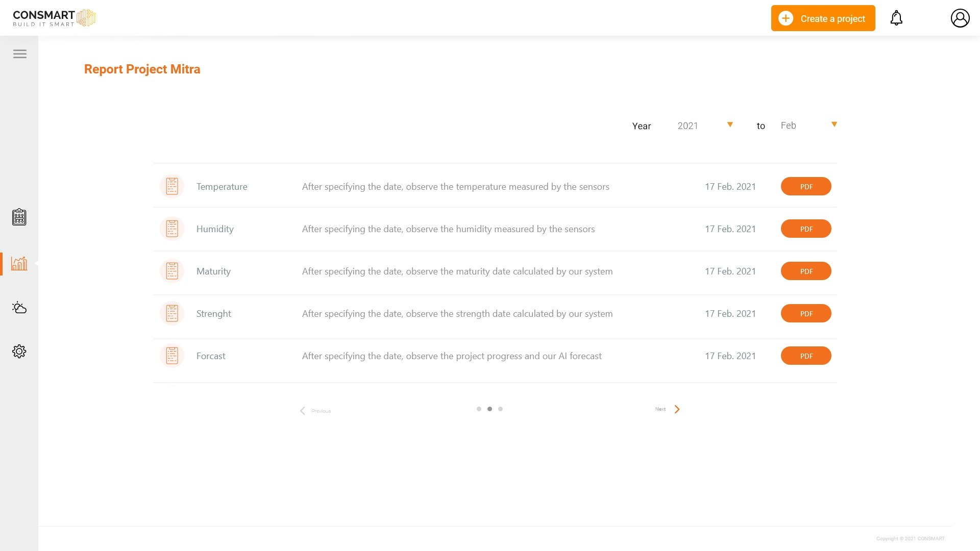Click the CONSMART logo
The width and height of the screenshot is (980, 551).
(x=54, y=18)
